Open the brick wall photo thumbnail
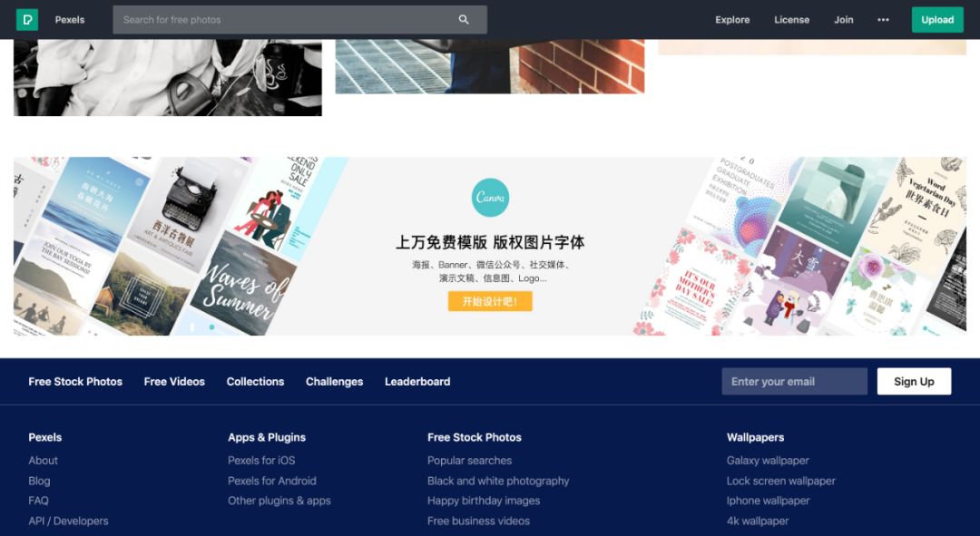Screen dimensions: 980x536 (x=489, y=66)
